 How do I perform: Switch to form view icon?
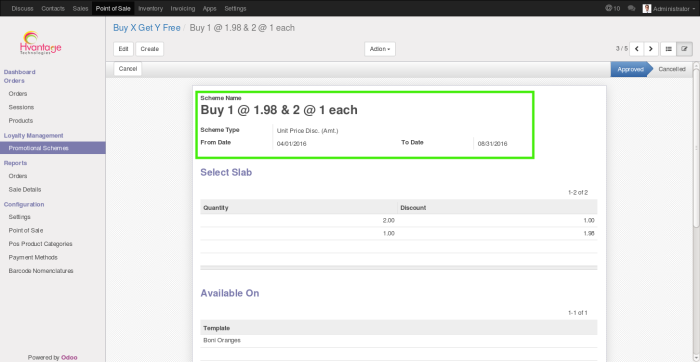[684, 49]
